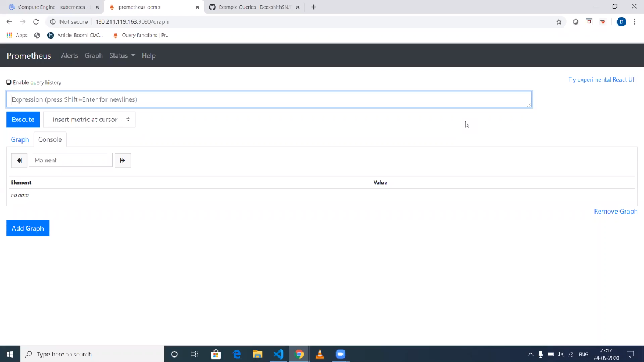Close the Compute Engine tab
This screenshot has width=644, height=362.
point(97,7)
